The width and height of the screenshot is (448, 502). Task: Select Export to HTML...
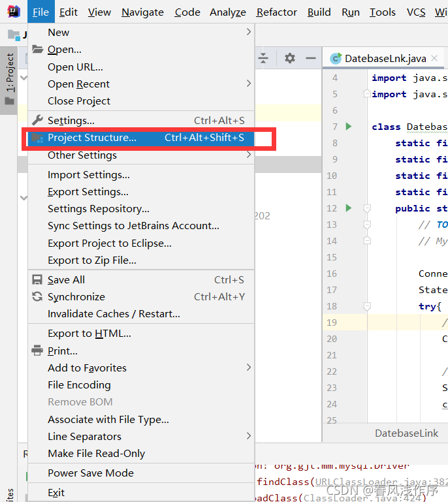pyautogui.click(x=141, y=334)
